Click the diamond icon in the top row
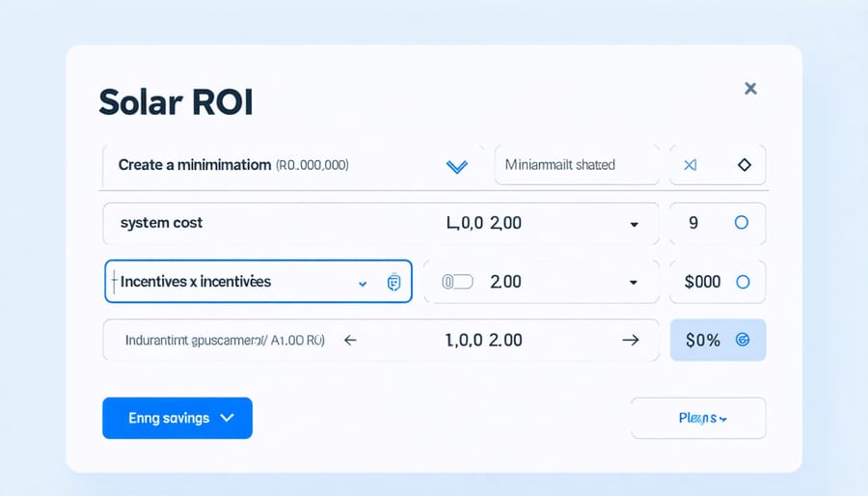This screenshot has width=868, height=496. 744,165
